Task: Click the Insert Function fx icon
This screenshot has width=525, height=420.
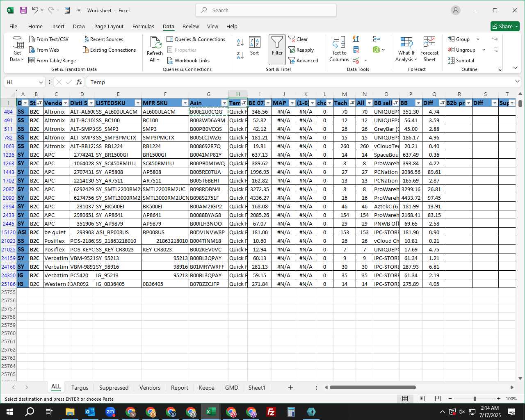Action: coord(79,82)
